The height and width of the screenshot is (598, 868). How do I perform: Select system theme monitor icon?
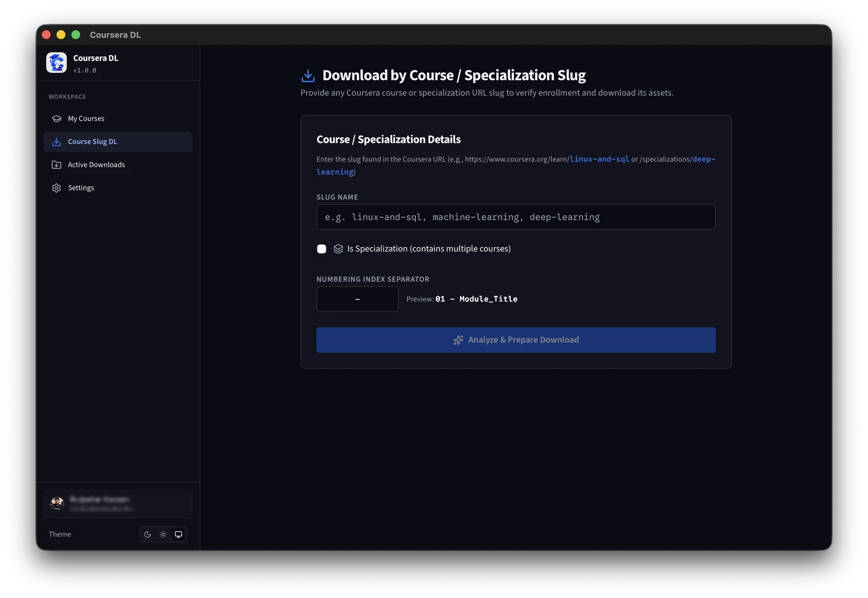[179, 534]
